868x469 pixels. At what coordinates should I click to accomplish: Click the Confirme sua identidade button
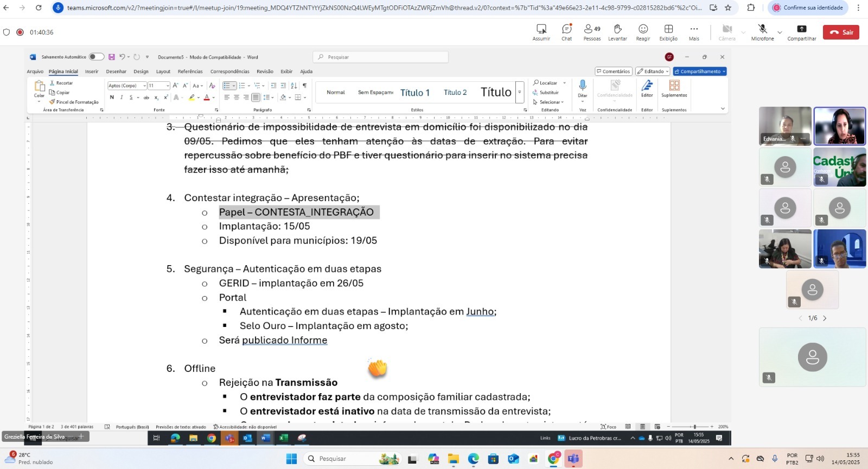(x=808, y=8)
